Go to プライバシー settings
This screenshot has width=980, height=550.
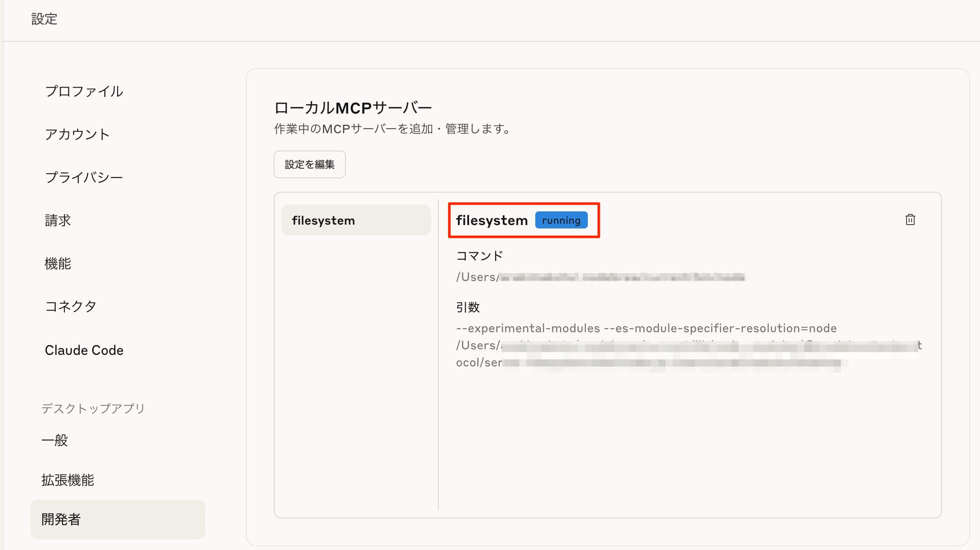[x=84, y=177]
